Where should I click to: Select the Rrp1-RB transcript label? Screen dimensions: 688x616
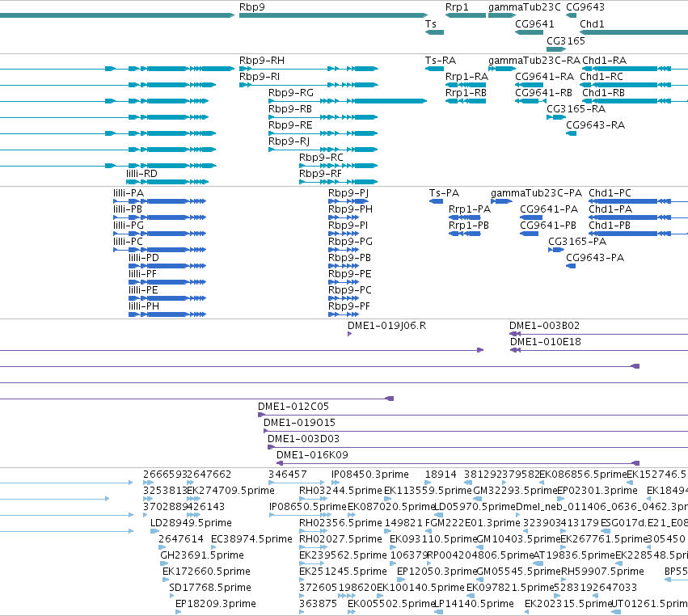466,93
